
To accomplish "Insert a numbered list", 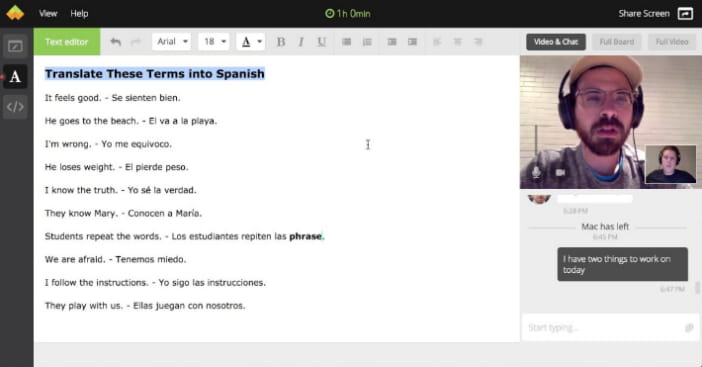I will [x=367, y=42].
